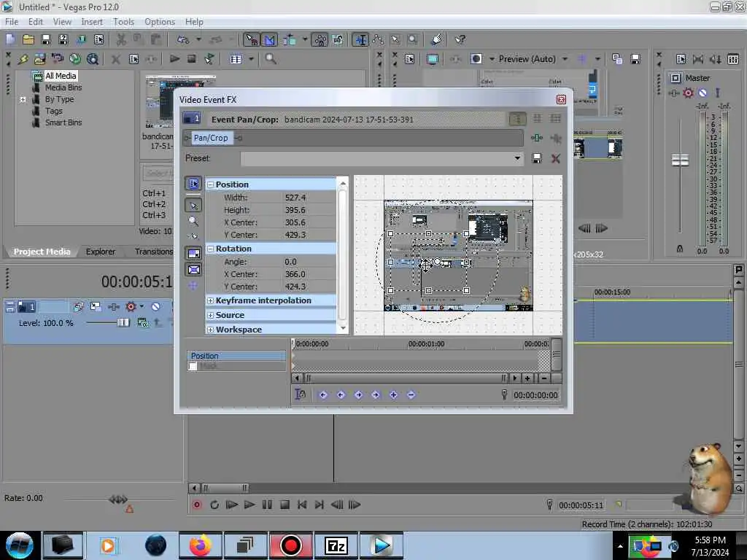This screenshot has width=747, height=560.
Task: Go to first keyframe button
Action: (x=323, y=394)
